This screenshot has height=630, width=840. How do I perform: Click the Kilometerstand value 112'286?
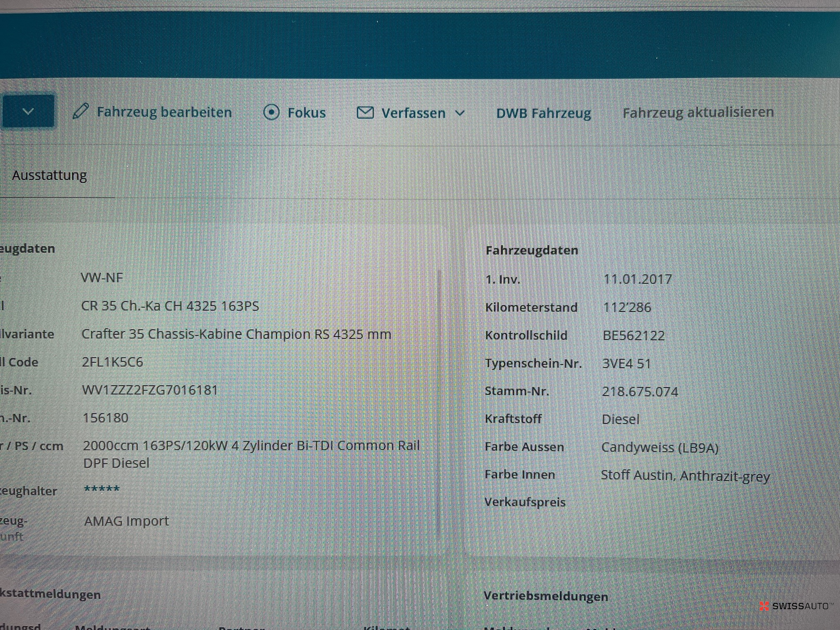627,307
